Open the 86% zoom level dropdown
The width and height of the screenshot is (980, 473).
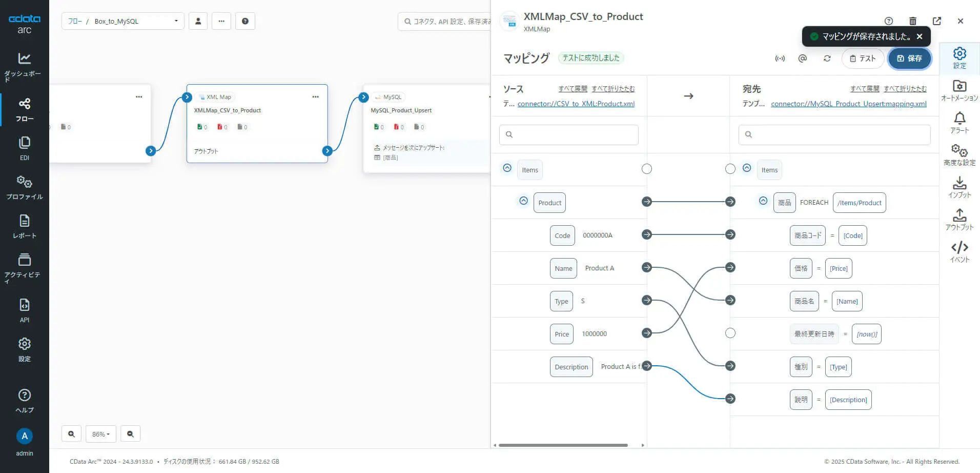(x=101, y=434)
